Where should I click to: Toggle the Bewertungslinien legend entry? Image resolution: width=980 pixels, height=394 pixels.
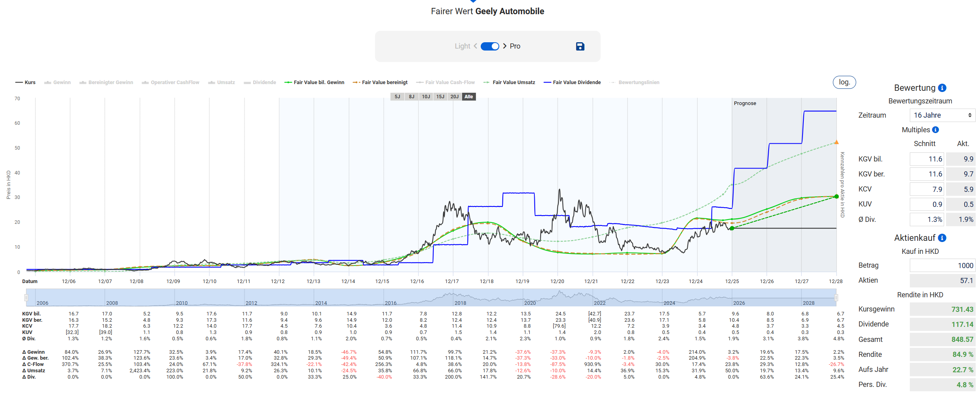point(635,83)
